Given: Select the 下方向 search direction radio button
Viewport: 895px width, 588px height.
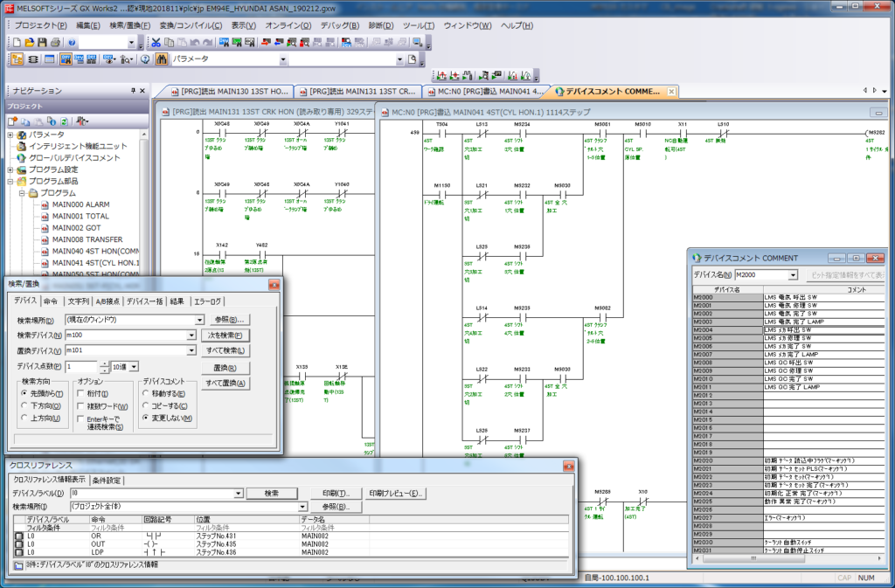Looking at the screenshot, I should 23,406.
